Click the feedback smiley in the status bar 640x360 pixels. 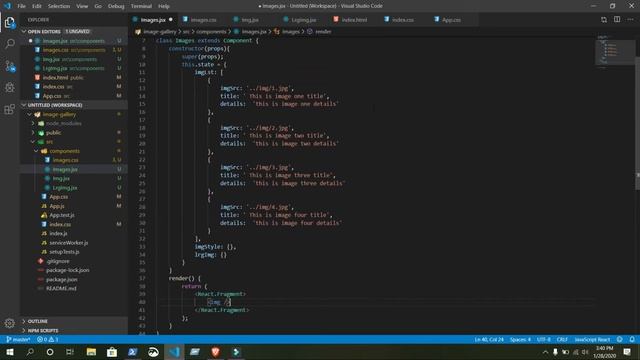click(x=620, y=340)
